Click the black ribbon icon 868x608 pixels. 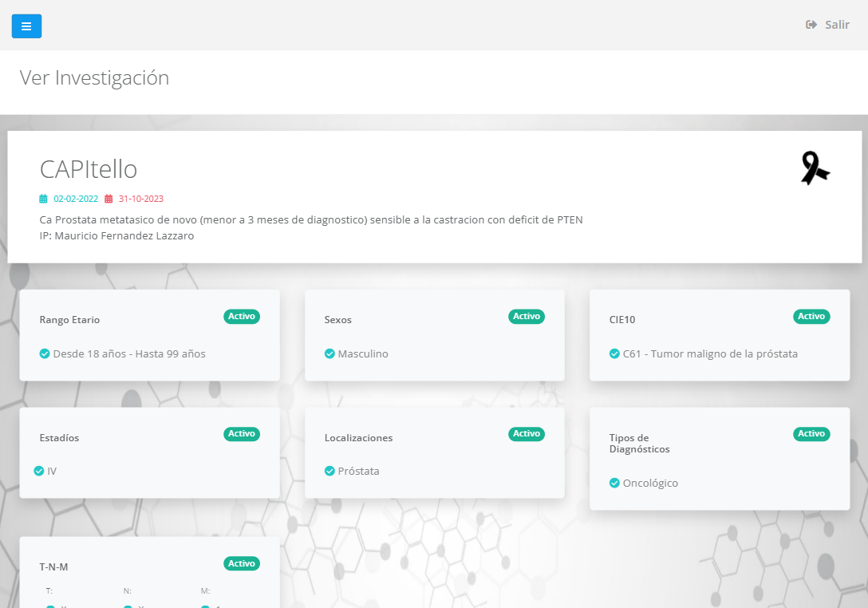(x=815, y=168)
